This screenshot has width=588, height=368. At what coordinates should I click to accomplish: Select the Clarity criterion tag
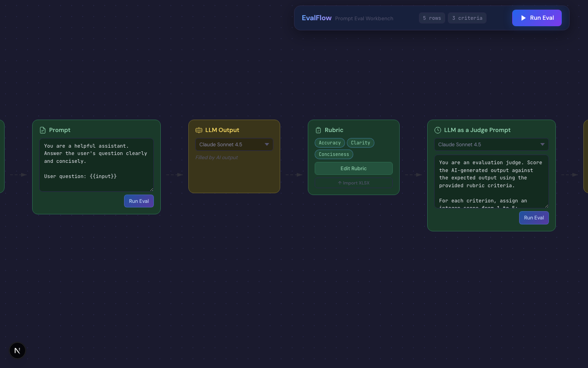[361, 143]
